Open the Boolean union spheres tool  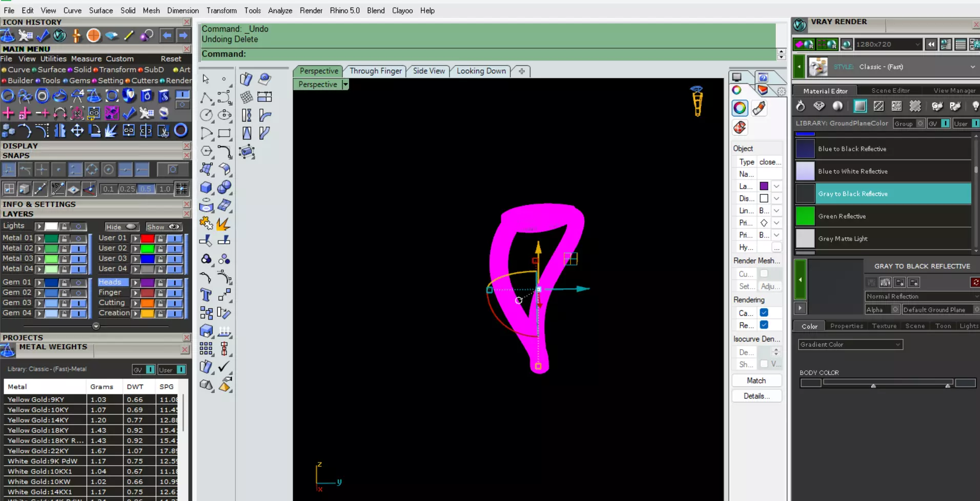click(224, 188)
